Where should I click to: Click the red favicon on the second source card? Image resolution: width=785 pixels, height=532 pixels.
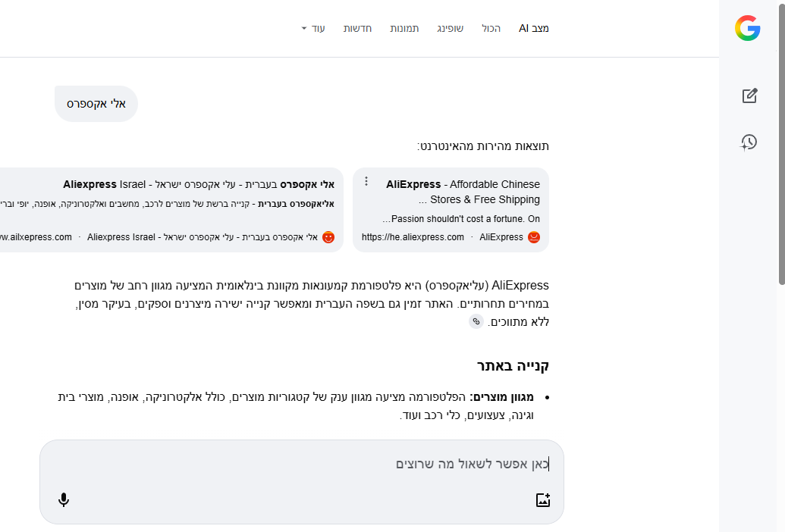point(328,237)
